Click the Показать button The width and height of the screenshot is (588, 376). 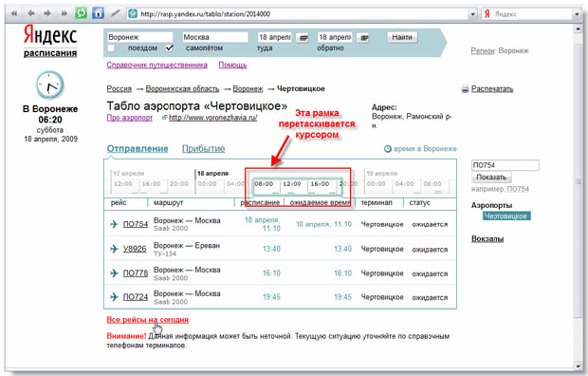[491, 178]
